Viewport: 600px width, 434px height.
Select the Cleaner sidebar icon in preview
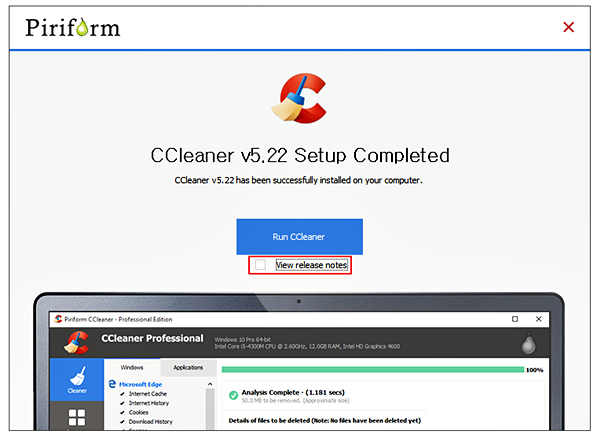(77, 380)
